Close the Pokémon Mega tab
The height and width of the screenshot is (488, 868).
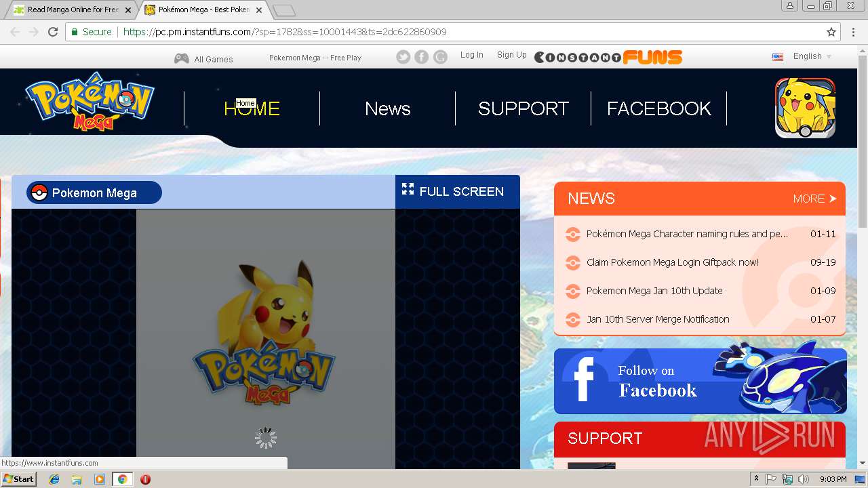pos(259,10)
